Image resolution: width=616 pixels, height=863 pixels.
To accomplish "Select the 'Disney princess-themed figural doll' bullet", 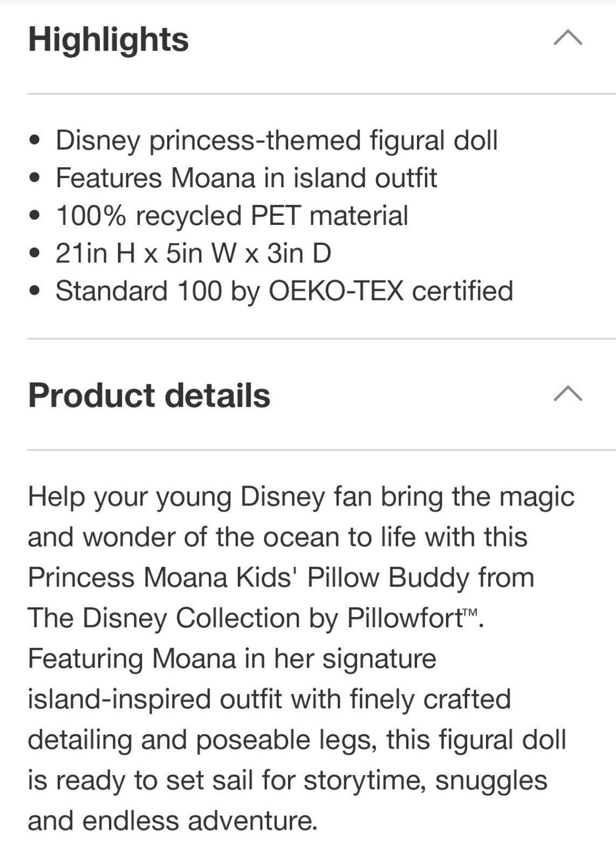I will (277, 140).
